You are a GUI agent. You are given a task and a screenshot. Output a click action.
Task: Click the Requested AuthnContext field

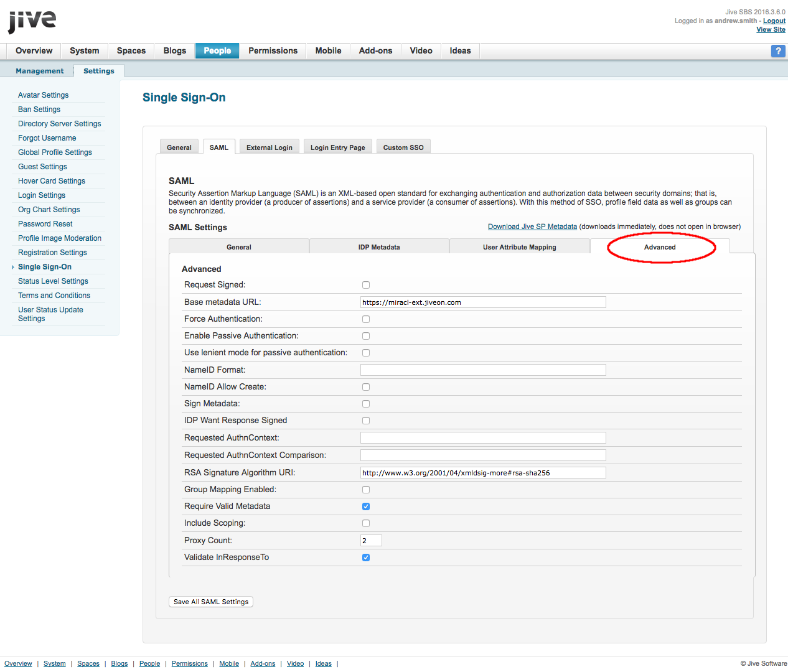[483, 438]
